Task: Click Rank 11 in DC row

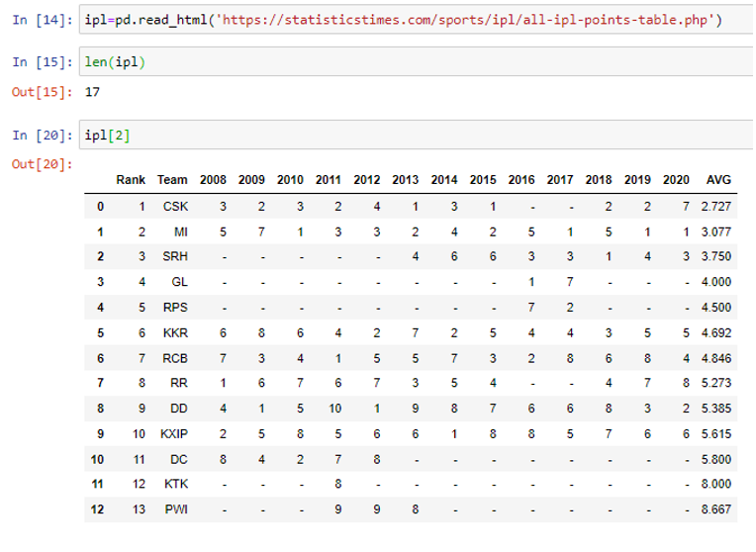Action: pyautogui.click(x=139, y=459)
